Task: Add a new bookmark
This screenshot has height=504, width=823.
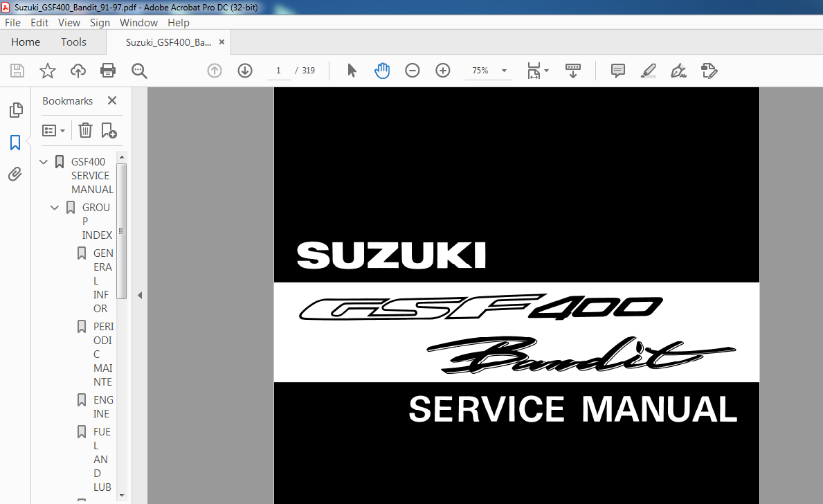Action: (x=109, y=130)
